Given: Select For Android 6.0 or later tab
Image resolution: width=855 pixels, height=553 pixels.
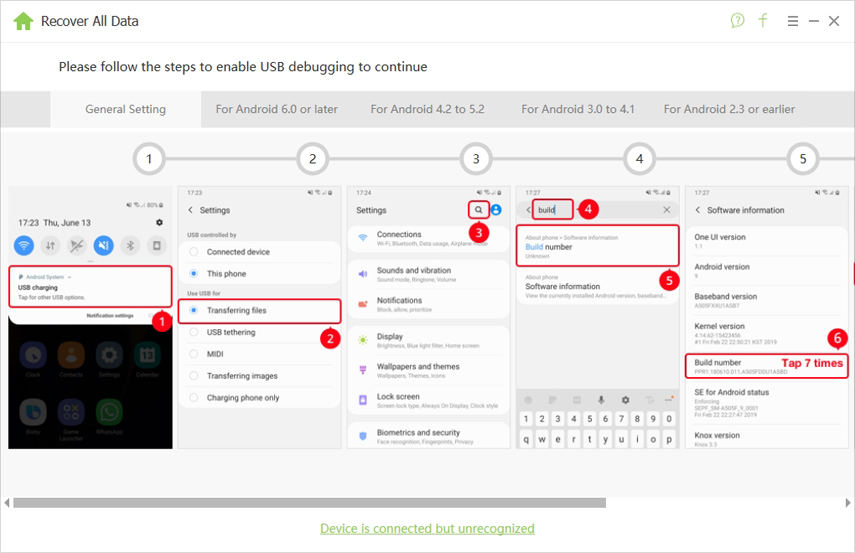Looking at the screenshot, I should click(x=276, y=109).
